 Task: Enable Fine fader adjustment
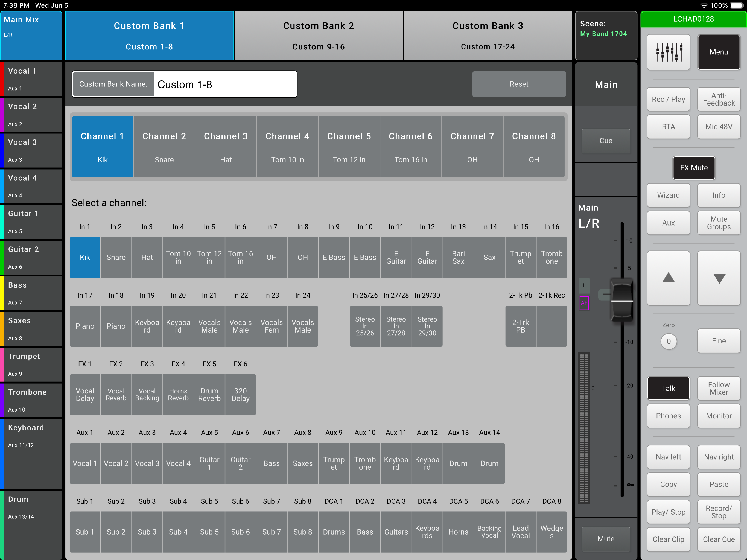click(719, 341)
